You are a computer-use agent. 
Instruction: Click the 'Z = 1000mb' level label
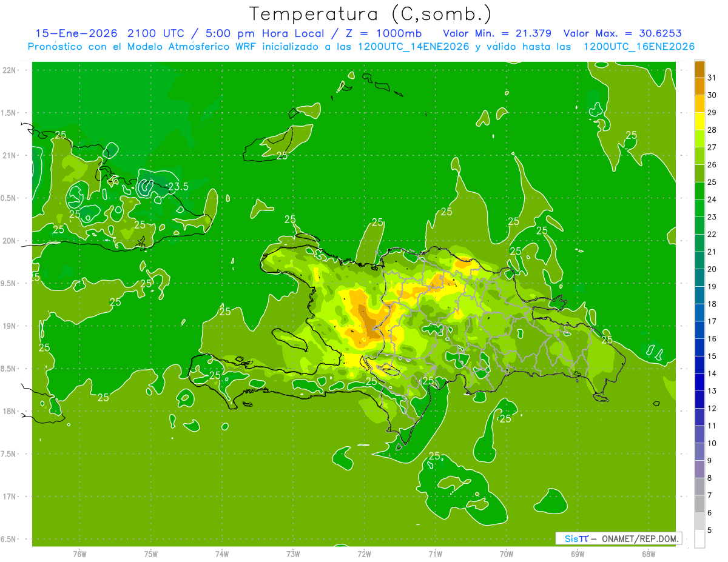click(385, 33)
